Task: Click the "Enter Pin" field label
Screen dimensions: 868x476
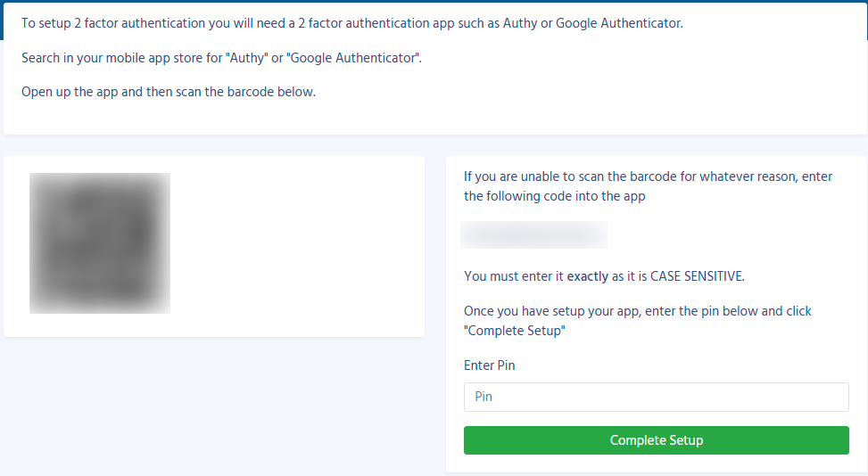Action: [489, 365]
